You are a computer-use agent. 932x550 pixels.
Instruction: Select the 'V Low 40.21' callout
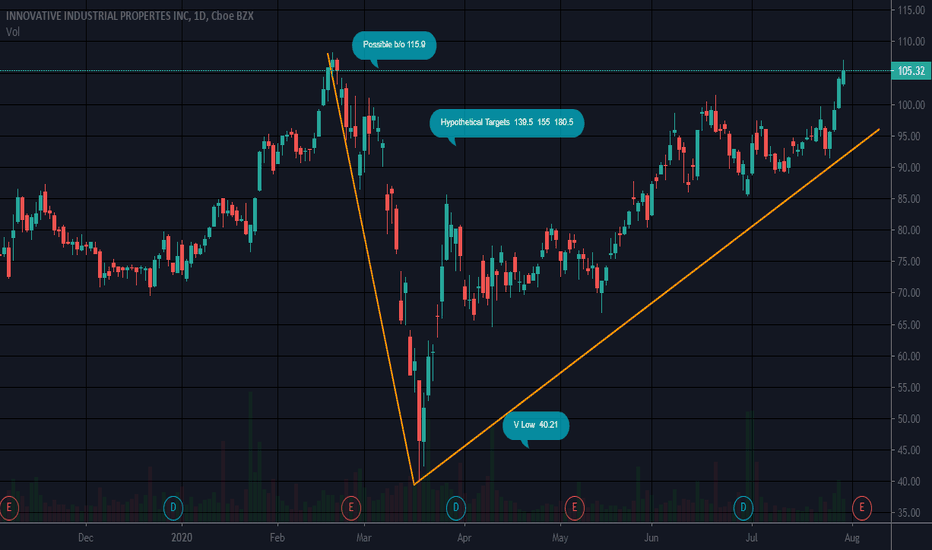click(x=536, y=425)
